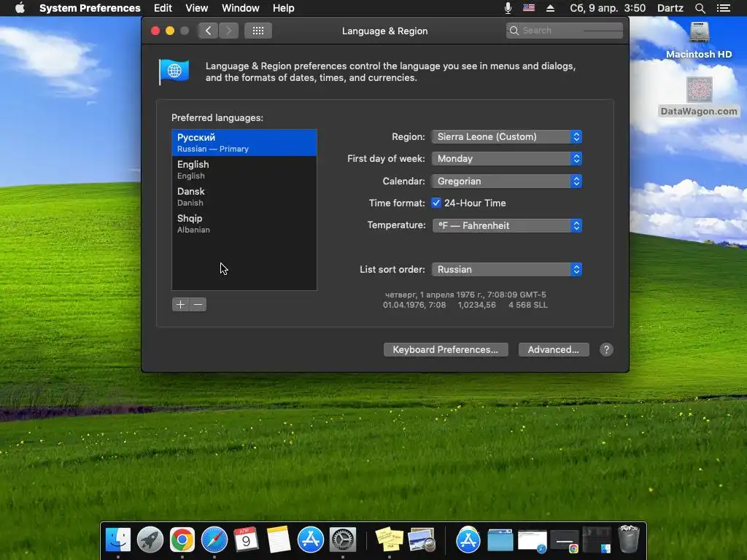This screenshot has width=747, height=560.
Task: Select English in preferred languages
Action: [x=244, y=169]
